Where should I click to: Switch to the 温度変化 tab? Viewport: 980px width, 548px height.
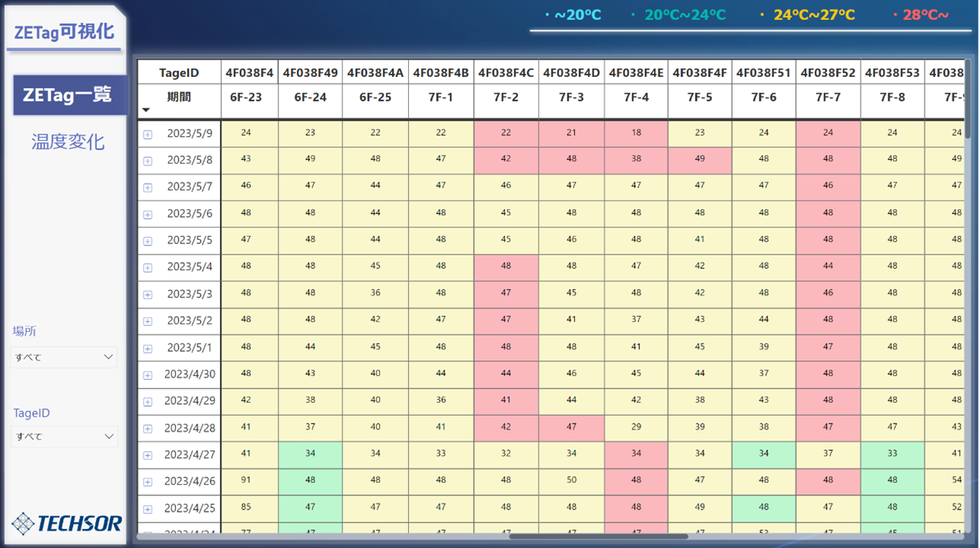[x=68, y=141]
